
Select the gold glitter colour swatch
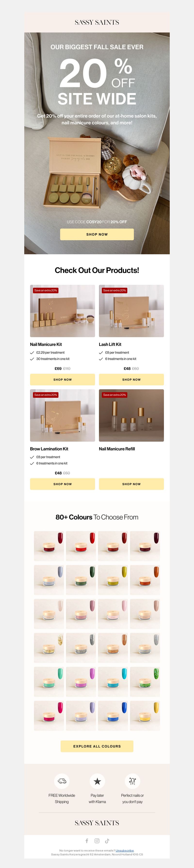click(49, 648)
